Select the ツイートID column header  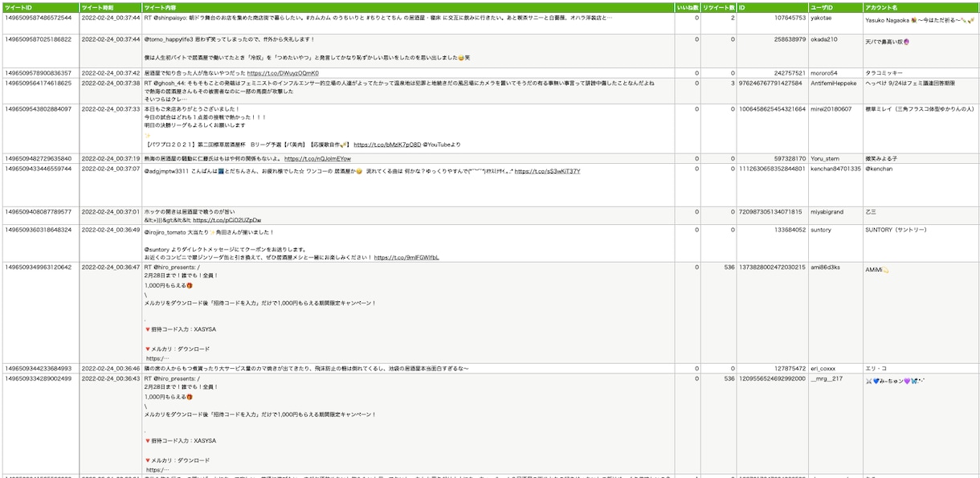41,7
